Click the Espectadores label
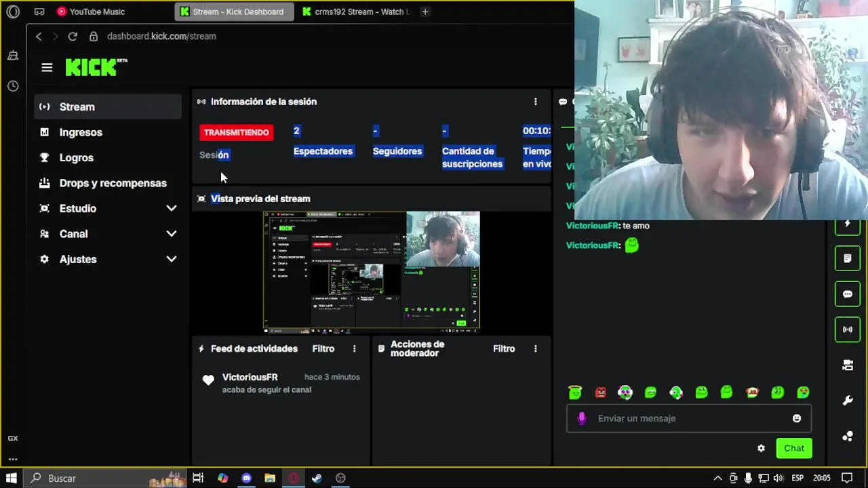Viewport: 868px width, 488px height. point(323,151)
